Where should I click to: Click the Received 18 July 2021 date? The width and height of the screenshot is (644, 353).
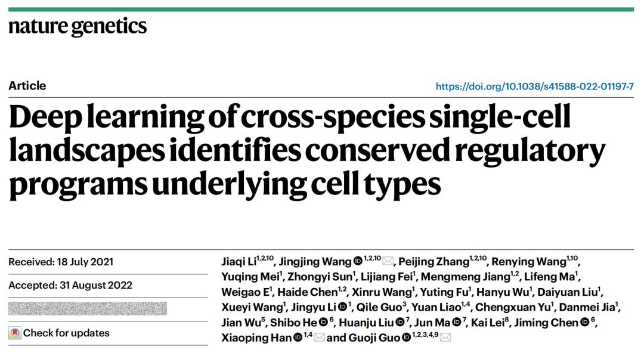(x=61, y=262)
